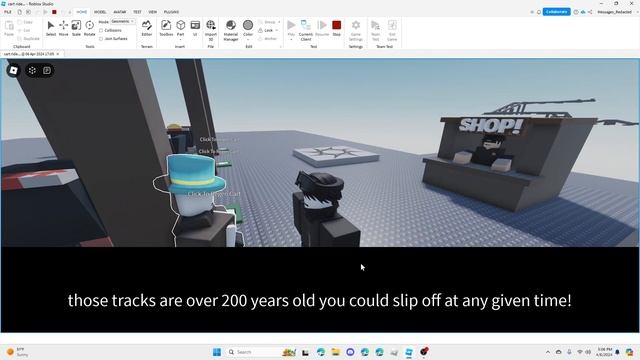
Task: Click the Collaborate button
Action: pyautogui.click(x=556, y=12)
